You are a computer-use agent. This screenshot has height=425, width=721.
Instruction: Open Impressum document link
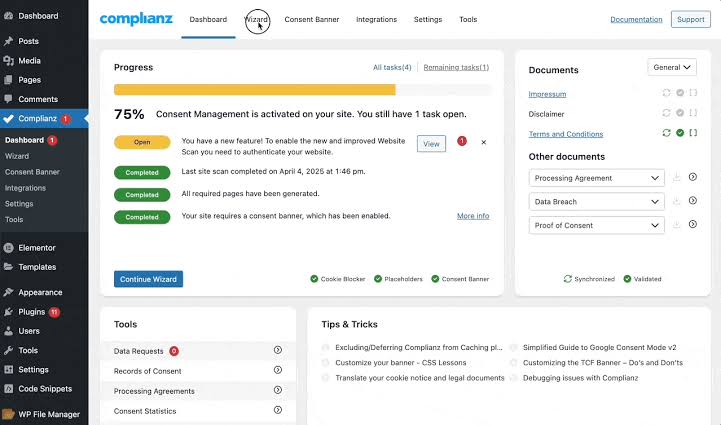coord(547,94)
